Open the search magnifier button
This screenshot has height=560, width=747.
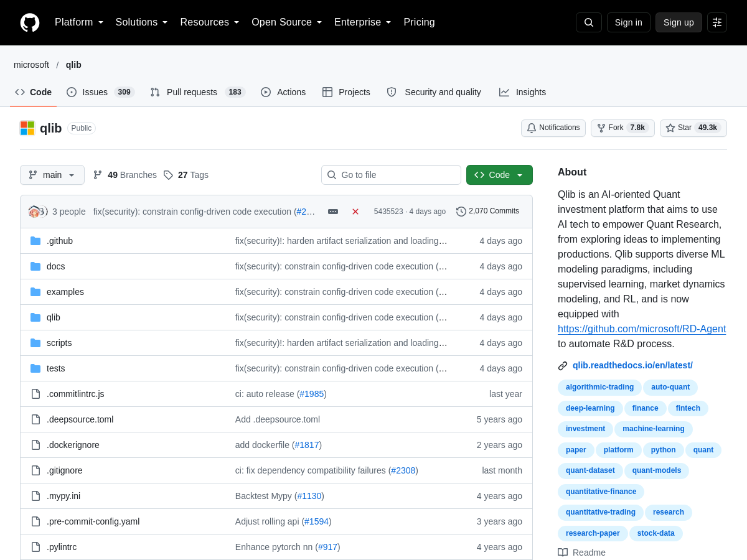pyautogui.click(x=589, y=22)
